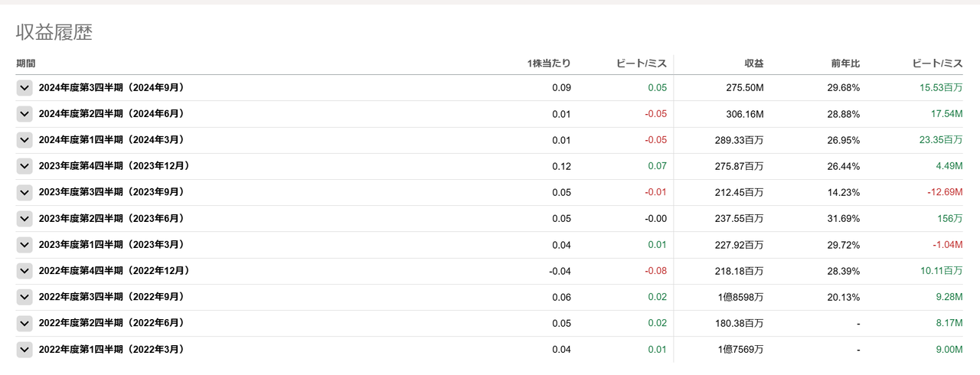Viewport: 980px width, 375px height.
Task: Expand the 2022年度第4四半期 (2022年12月) row
Action: coord(24,271)
